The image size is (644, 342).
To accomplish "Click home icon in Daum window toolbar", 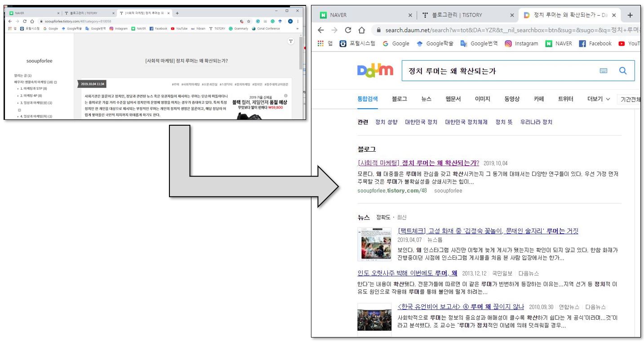I will coord(361,30).
